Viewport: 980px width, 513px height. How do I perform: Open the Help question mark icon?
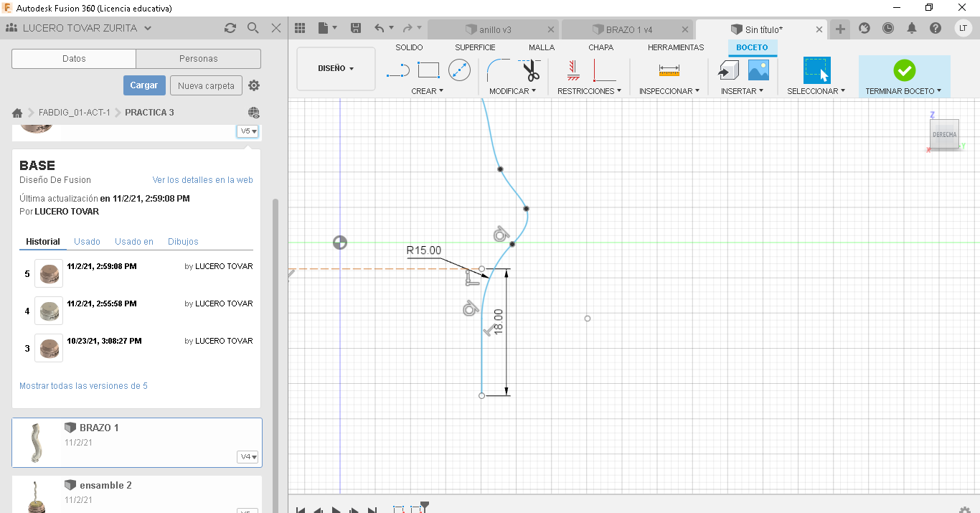(936, 28)
